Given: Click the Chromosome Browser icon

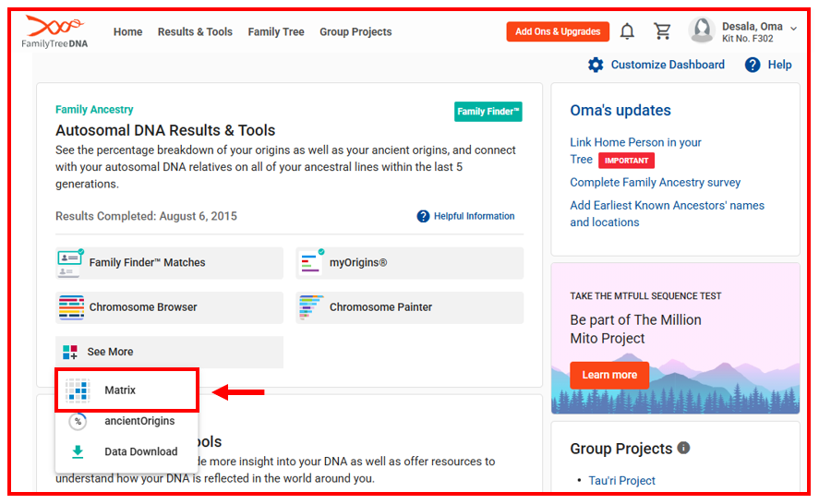Looking at the screenshot, I should pos(71,307).
